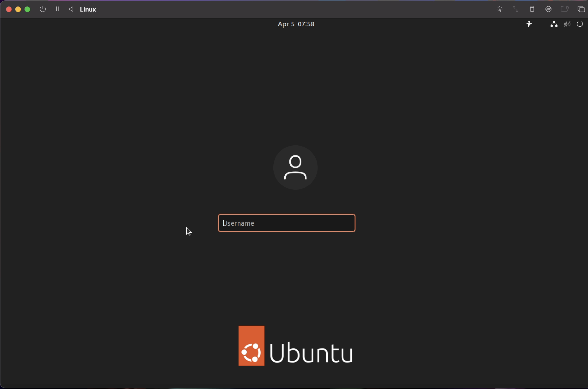
Task: Open the accessibility menu in the top bar
Action: tap(529, 24)
